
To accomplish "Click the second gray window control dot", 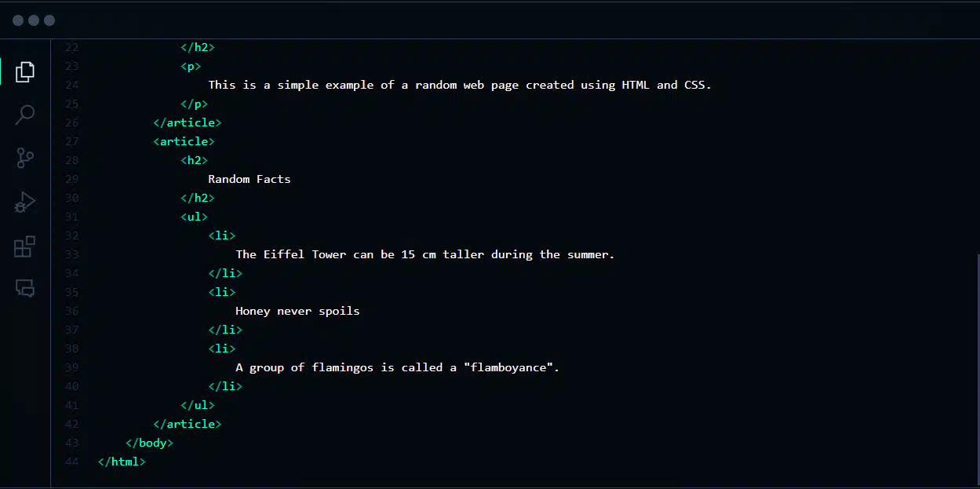I will [x=34, y=20].
